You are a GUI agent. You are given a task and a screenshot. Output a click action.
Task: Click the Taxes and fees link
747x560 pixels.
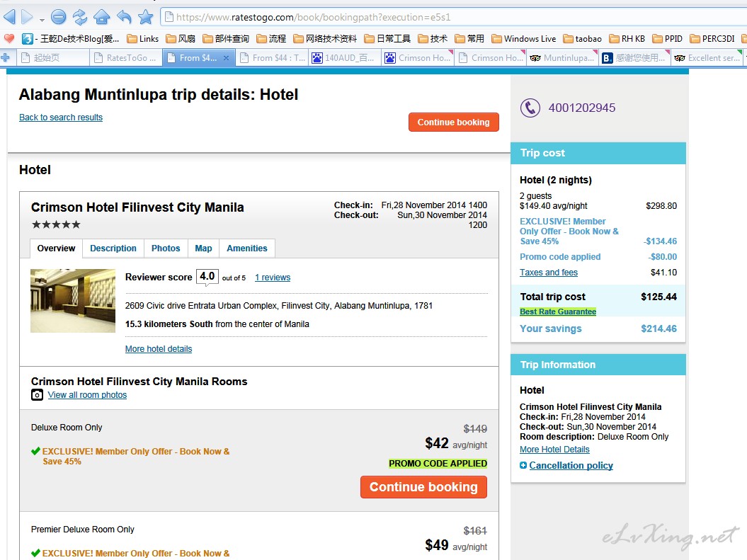pos(549,273)
